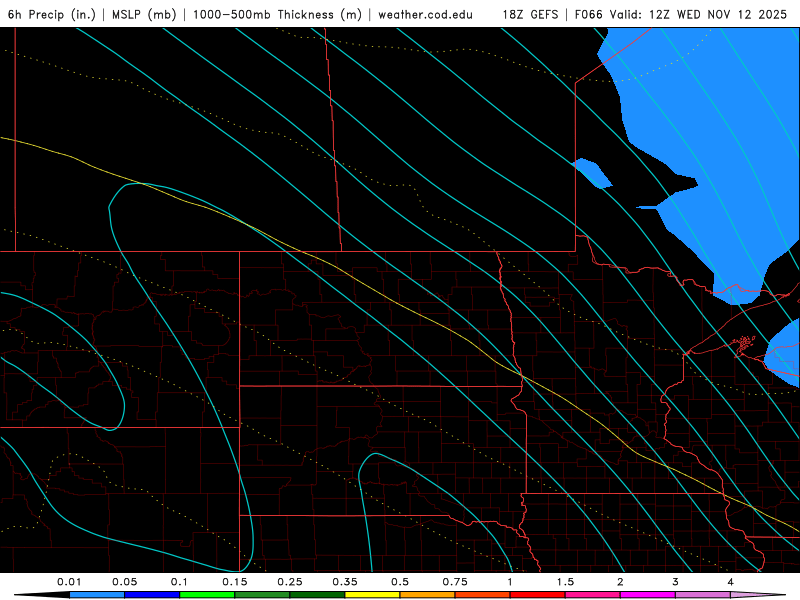Click the '0.05' legend value
Screen dimensions: 800x600
pyautogui.click(x=124, y=582)
